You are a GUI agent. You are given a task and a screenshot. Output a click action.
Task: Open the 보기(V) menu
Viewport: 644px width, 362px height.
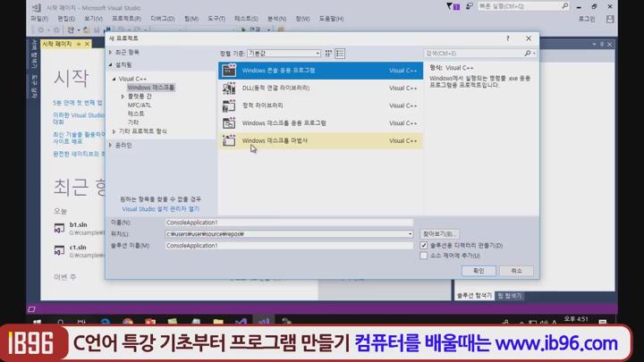click(93, 19)
